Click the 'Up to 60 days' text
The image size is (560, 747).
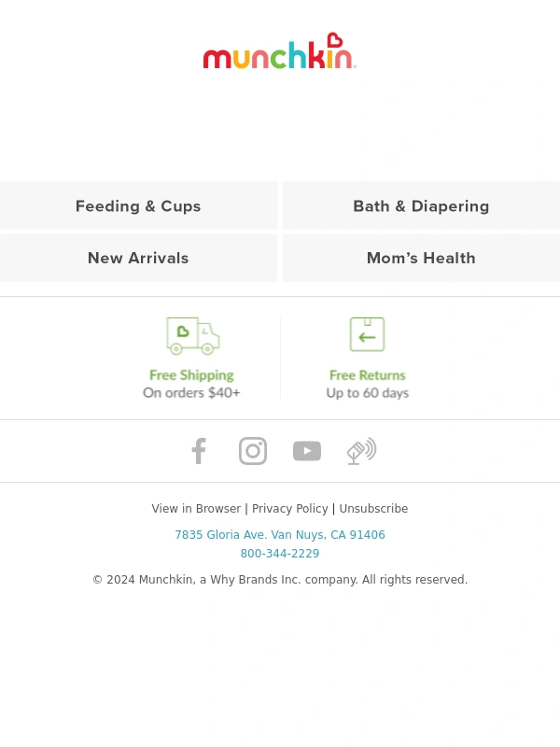click(367, 392)
